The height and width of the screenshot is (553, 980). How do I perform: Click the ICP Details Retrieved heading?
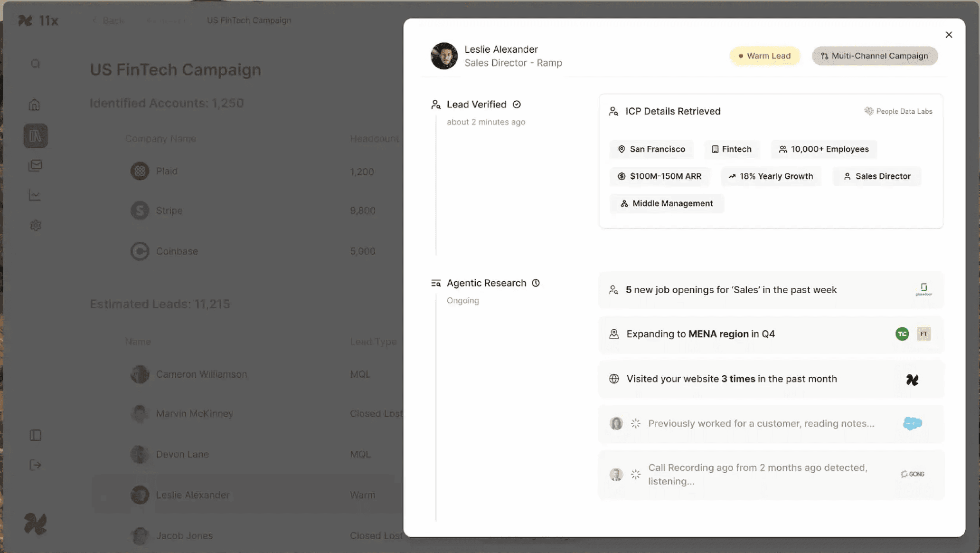point(673,111)
